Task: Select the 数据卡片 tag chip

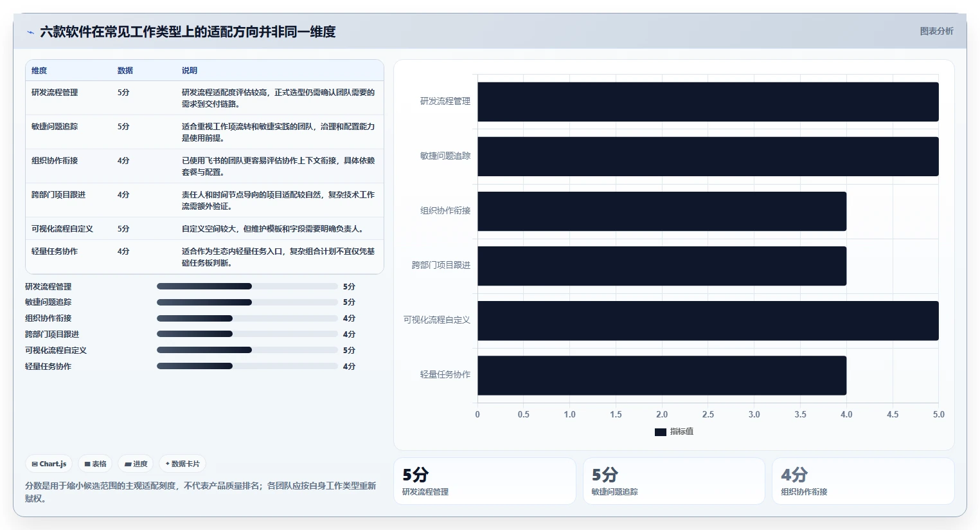Action: tap(183, 464)
